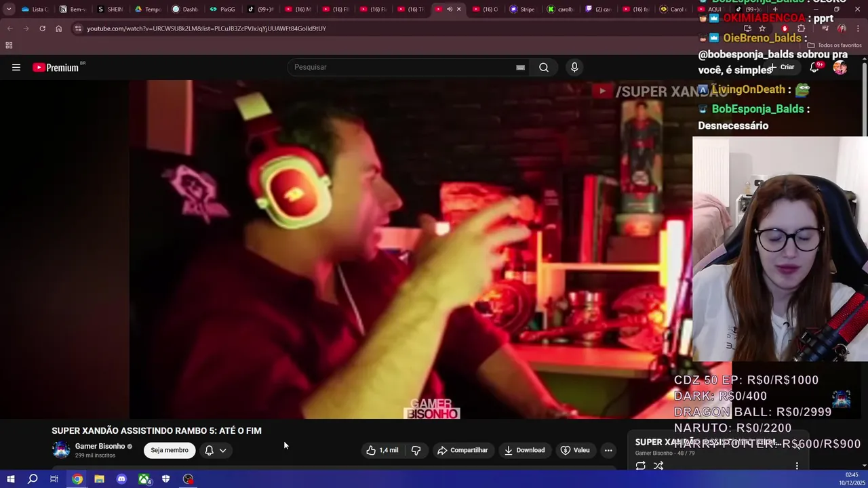Switch to the Lista C tab

coord(35,9)
